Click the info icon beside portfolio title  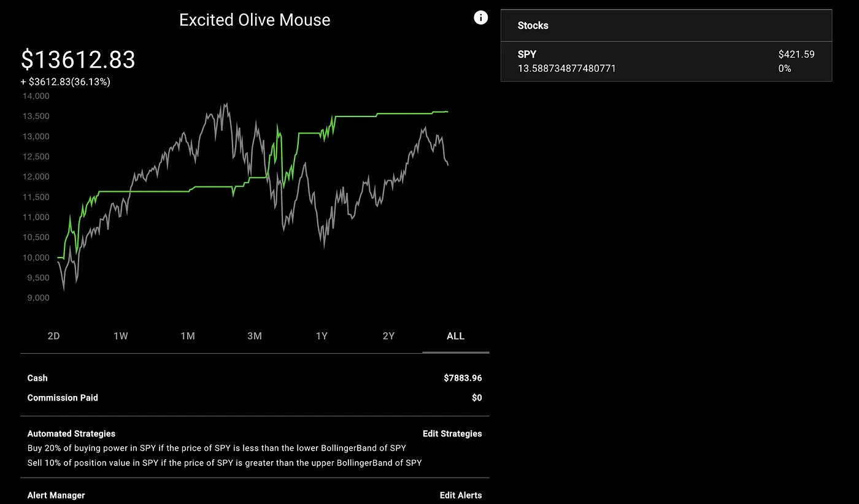pos(481,18)
